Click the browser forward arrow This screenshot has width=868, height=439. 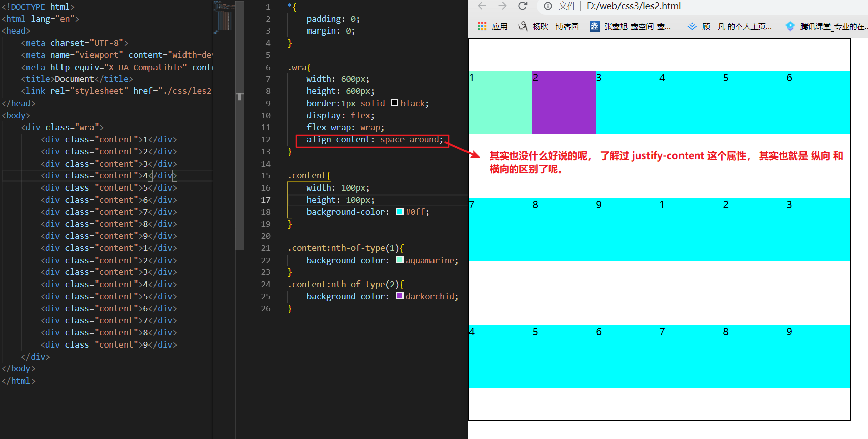502,6
